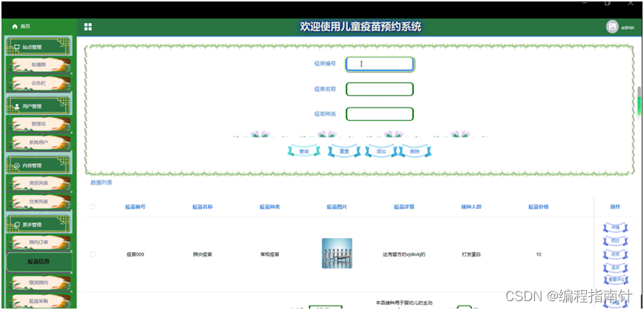This screenshot has width=644, height=310.
Task: Toggle the grid menu icon in header
Action: pos(88,27)
